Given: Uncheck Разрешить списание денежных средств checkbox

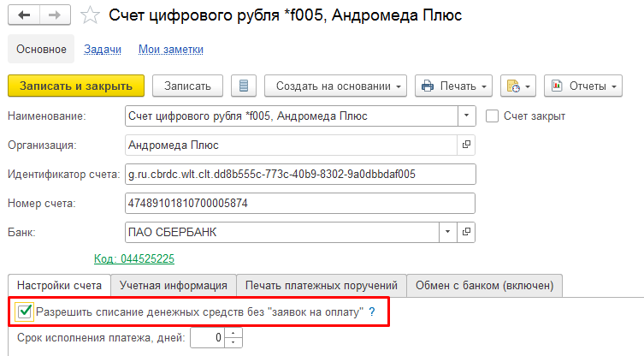Looking at the screenshot, I should [24, 312].
